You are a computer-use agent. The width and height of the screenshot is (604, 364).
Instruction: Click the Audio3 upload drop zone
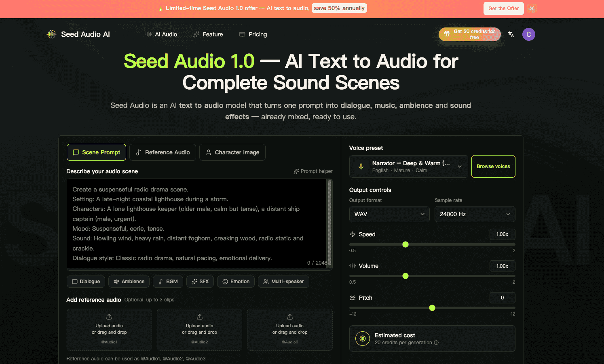pyautogui.click(x=290, y=330)
